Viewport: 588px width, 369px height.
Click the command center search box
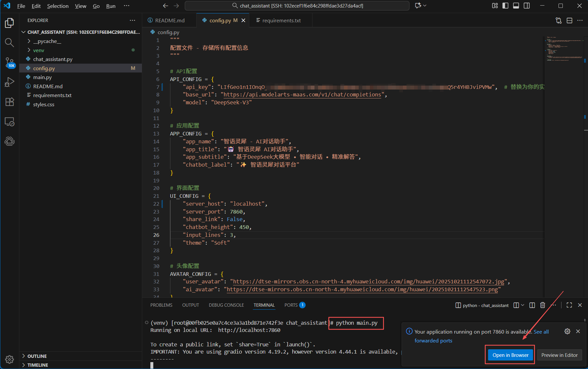[297, 6]
